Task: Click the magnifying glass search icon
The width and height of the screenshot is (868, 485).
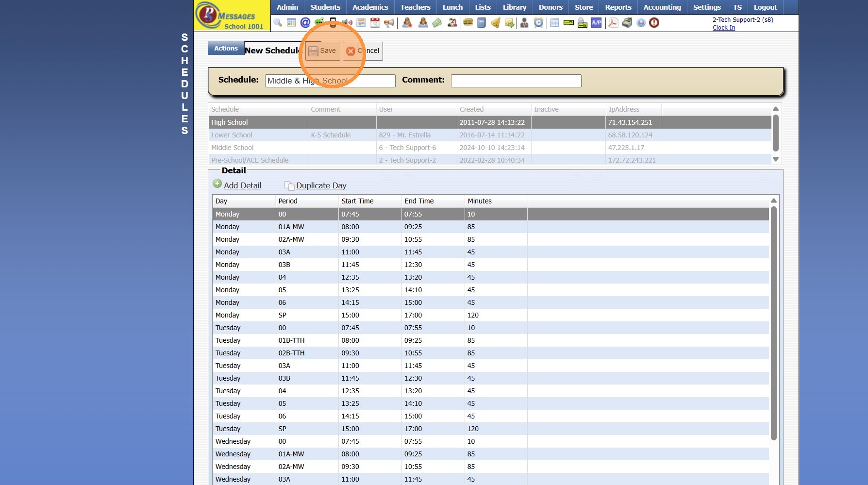Action: [x=278, y=23]
